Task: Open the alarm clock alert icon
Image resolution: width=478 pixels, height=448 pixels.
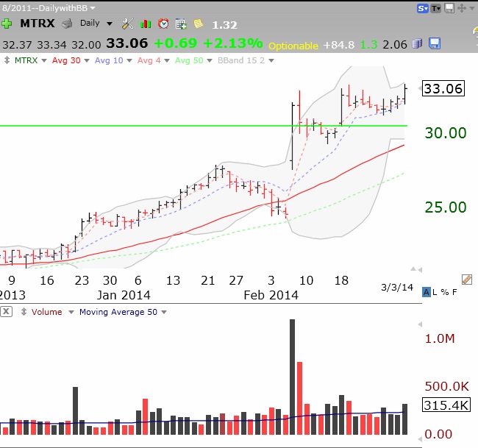Action: pyautogui.click(x=163, y=24)
